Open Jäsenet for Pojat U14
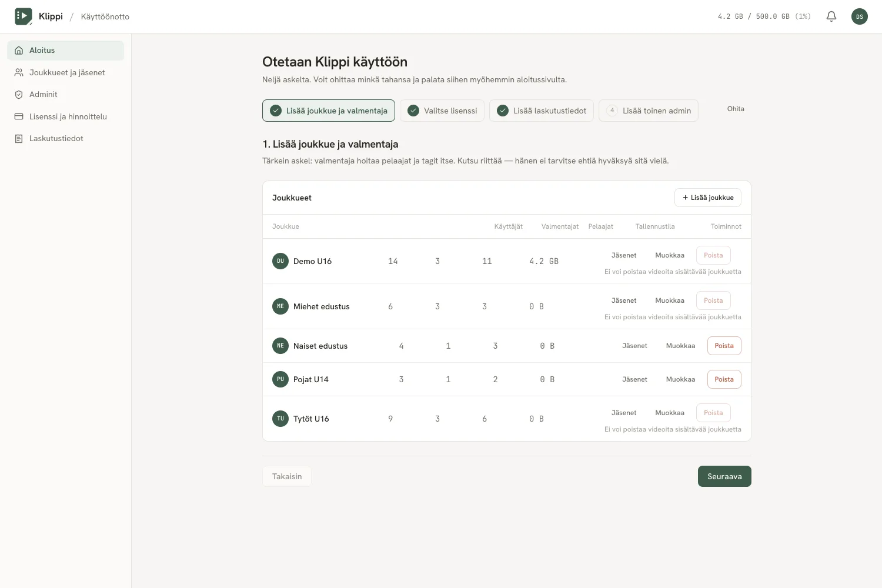 (x=634, y=379)
